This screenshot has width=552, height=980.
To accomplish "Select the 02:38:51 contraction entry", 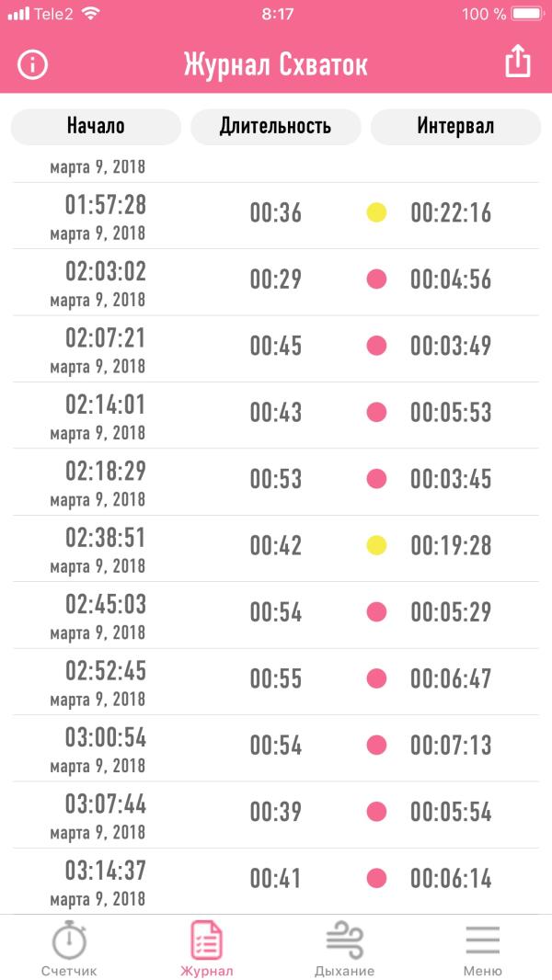I will coord(276,549).
